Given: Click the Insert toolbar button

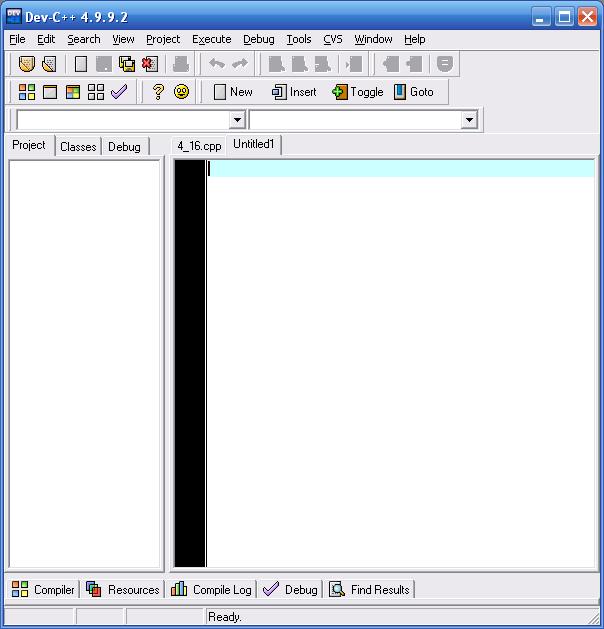Looking at the screenshot, I should [x=293, y=92].
